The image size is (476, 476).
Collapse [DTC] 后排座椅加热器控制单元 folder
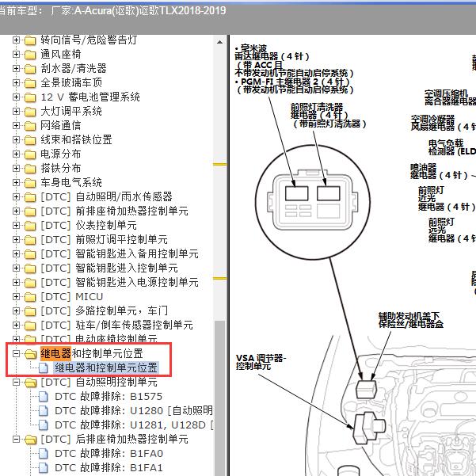[x=16, y=440]
